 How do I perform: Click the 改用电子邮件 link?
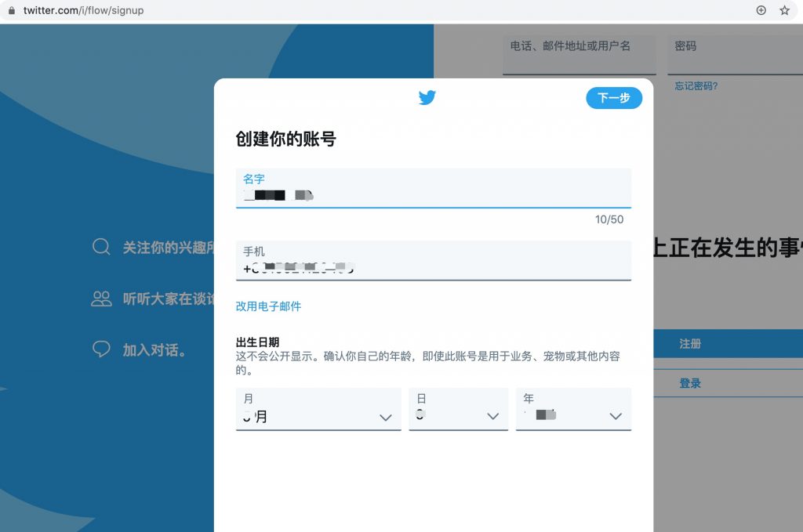(268, 306)
